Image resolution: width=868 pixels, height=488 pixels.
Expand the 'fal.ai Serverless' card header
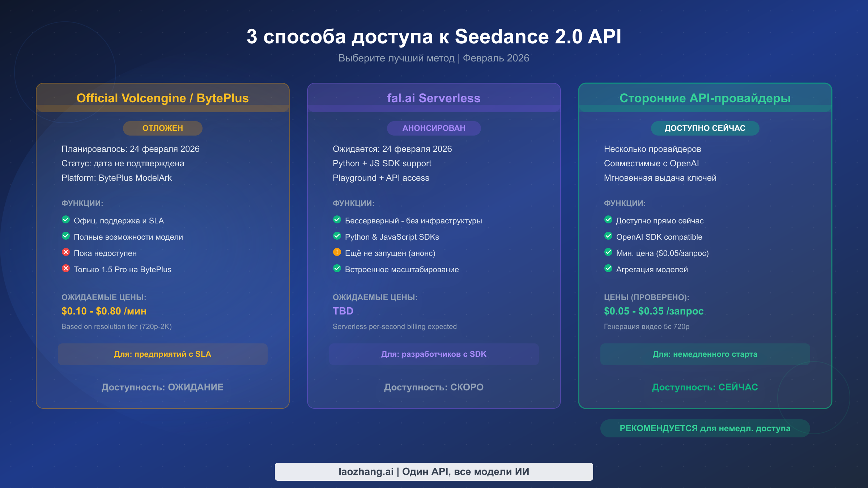click(434, 98)
